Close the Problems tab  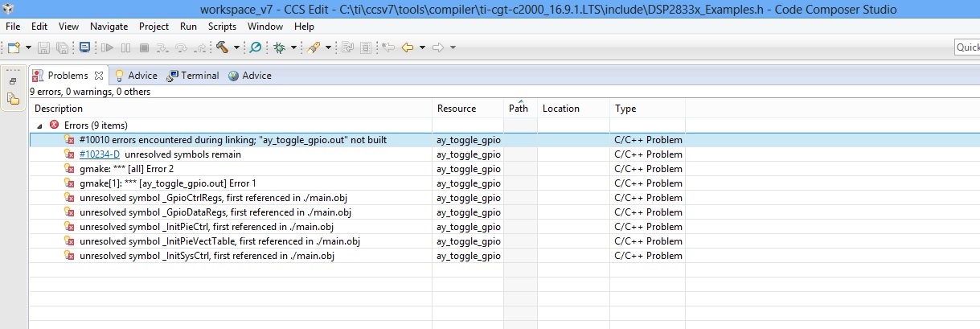pos(99,76)
